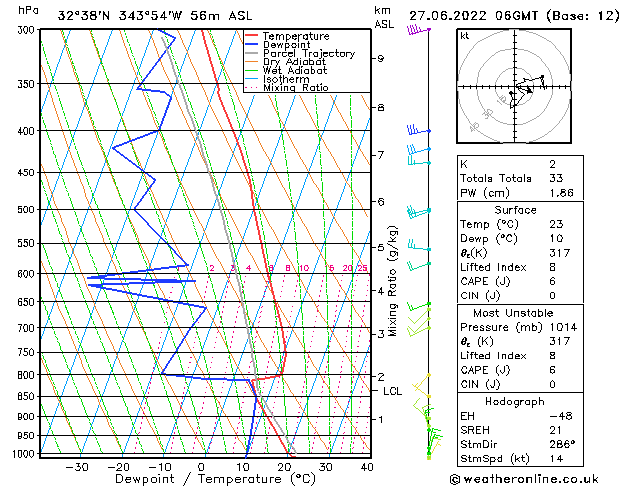The width and height of the screenshot is (629, 486).
Task: Click the 'Most Unstable' section heading
Action: [x=513, y=313]
